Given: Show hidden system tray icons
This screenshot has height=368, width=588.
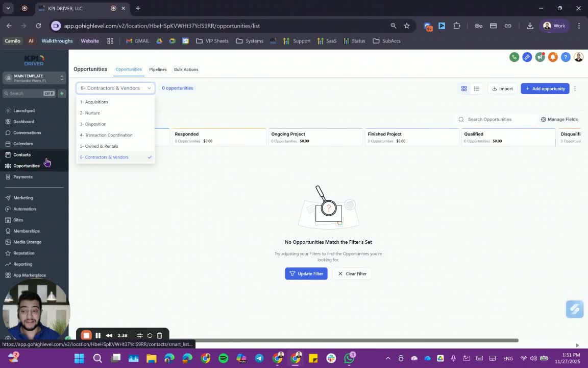Looking at the screenshot, I should click(388, 358).
